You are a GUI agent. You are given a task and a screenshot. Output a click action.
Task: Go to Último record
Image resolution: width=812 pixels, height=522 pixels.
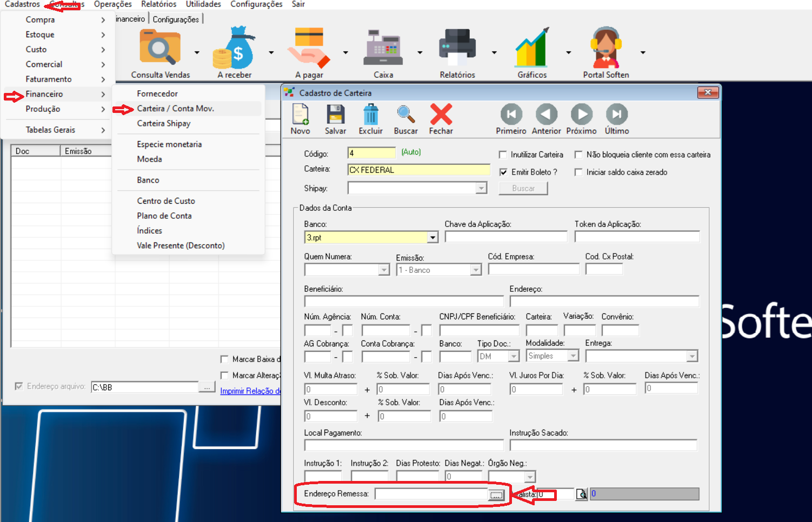point(617,114)
